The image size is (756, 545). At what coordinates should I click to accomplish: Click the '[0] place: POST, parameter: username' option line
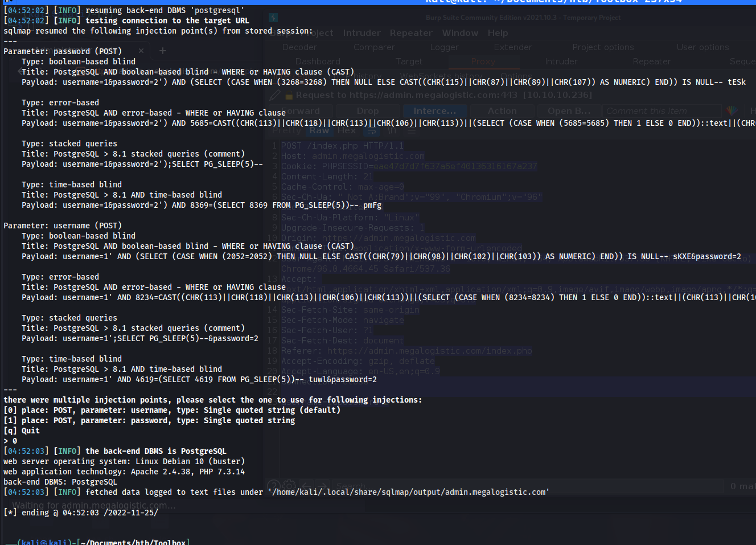click(x=172, y=410)
